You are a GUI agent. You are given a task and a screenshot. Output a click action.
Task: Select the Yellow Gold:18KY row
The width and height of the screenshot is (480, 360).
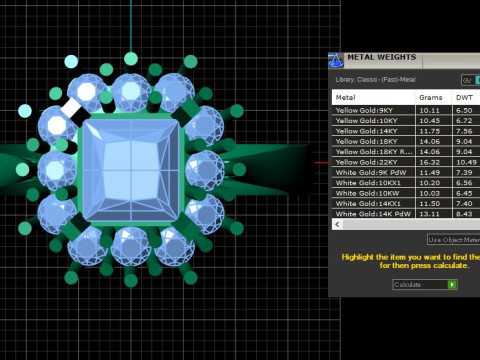pyautogui.click(x=406, y=141)
